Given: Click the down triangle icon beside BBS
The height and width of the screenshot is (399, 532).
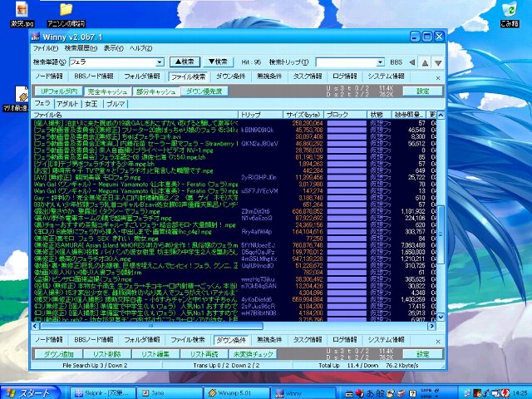Looking at the screenshot, I should pyautogui.click(x=438, y=63).
